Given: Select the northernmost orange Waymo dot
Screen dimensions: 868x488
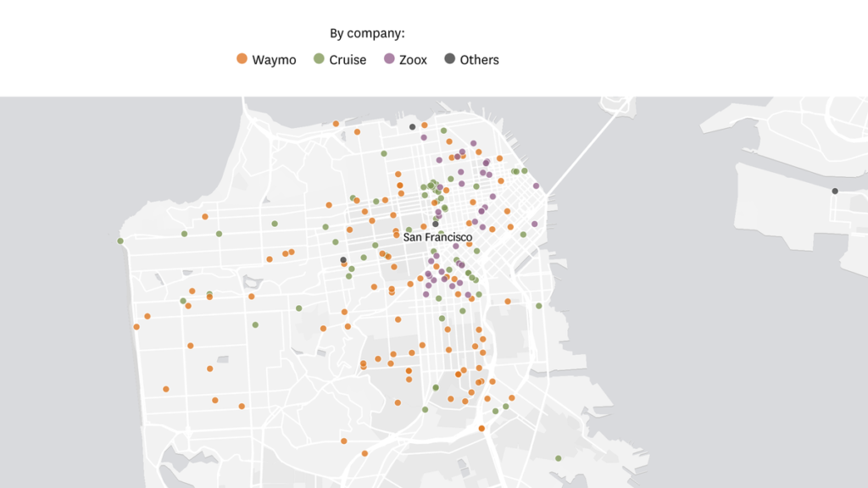Looking at the screenshot, I should click(x=337, y=124).
